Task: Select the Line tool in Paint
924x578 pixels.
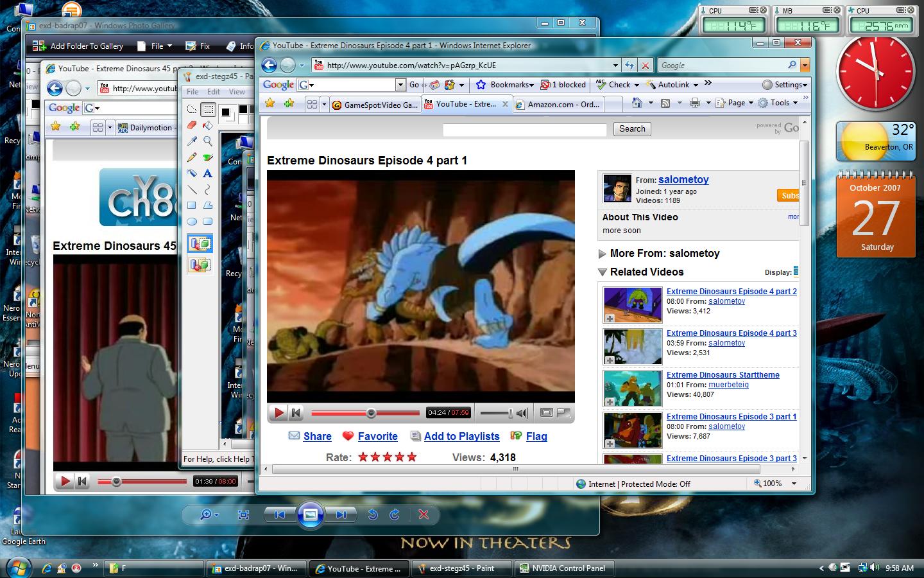Action: click(x=192, y=189)
